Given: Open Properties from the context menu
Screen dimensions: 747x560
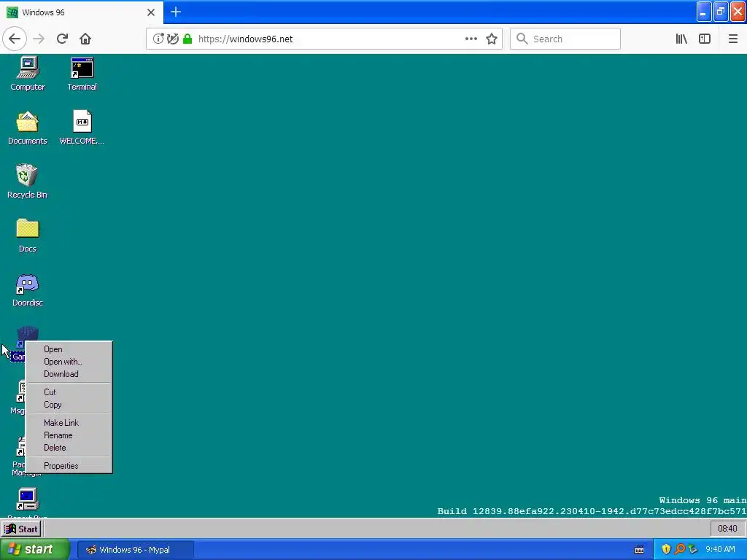Looking at the screenshot, I should point(69,466).
